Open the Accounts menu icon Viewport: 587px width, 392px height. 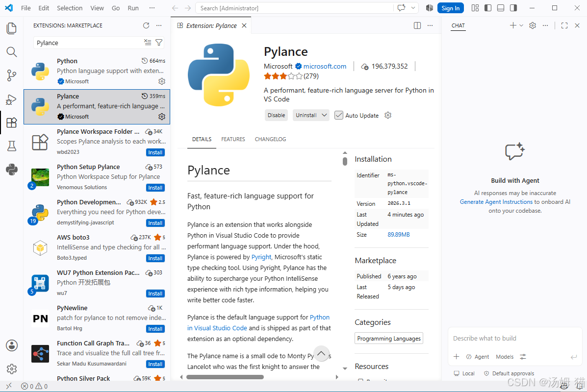[12, 345]
